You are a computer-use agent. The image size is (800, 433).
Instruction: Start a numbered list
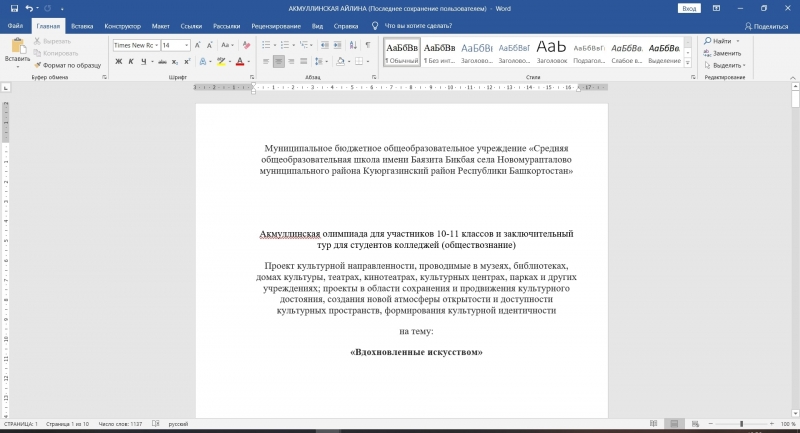point(285,45)
